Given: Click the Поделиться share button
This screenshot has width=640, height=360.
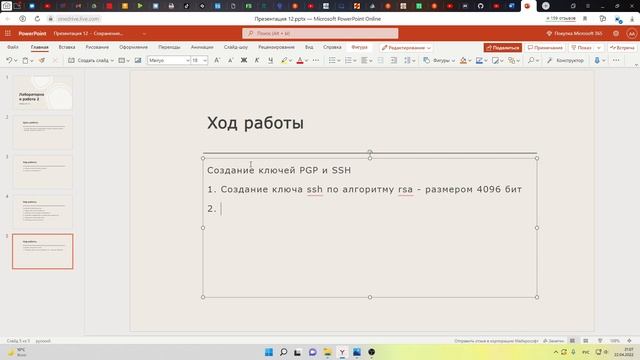Looking at the screenshot, I should tap(503, 48).
